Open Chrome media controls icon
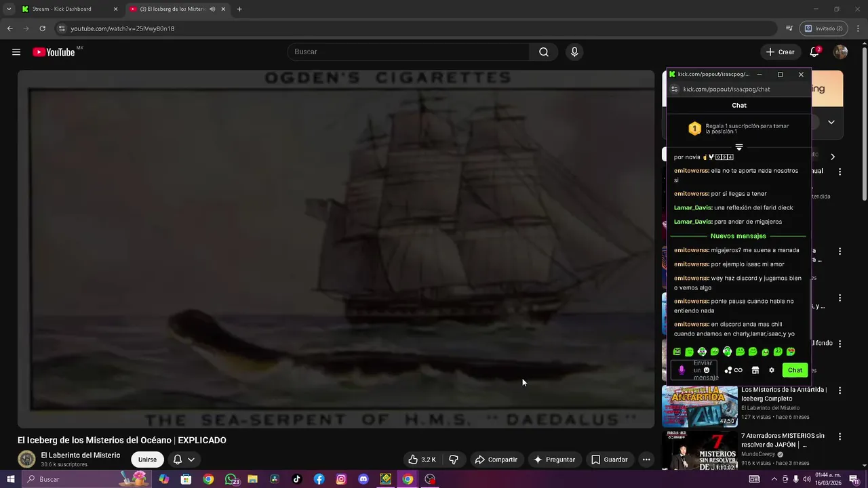This screenshot has width=868, height=488. point(789,28)
